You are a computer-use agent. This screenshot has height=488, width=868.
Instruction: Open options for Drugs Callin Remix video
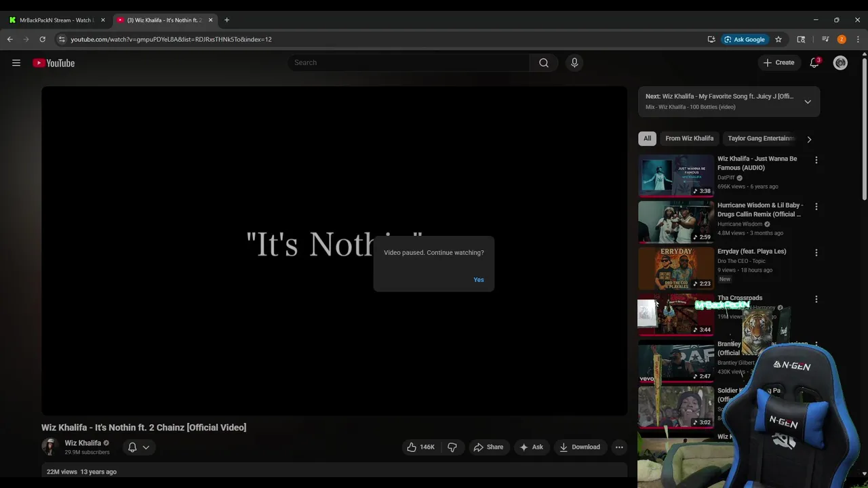(816, 206)
